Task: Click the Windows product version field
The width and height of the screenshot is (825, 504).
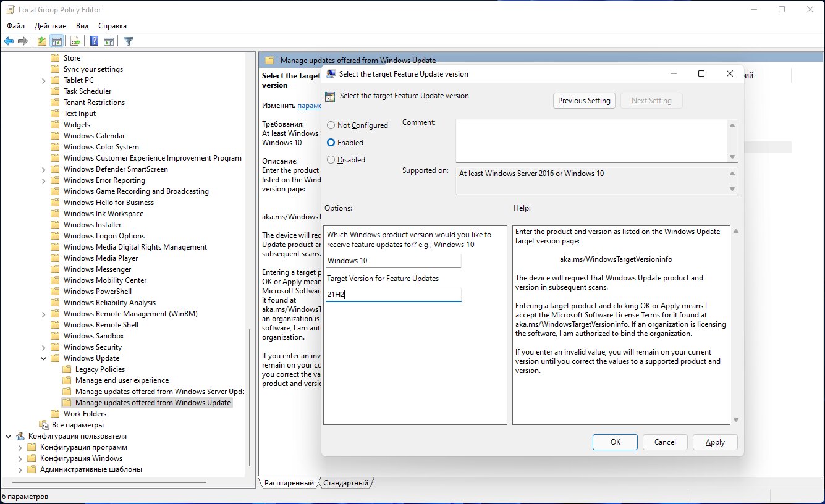Action: [393, 261]
